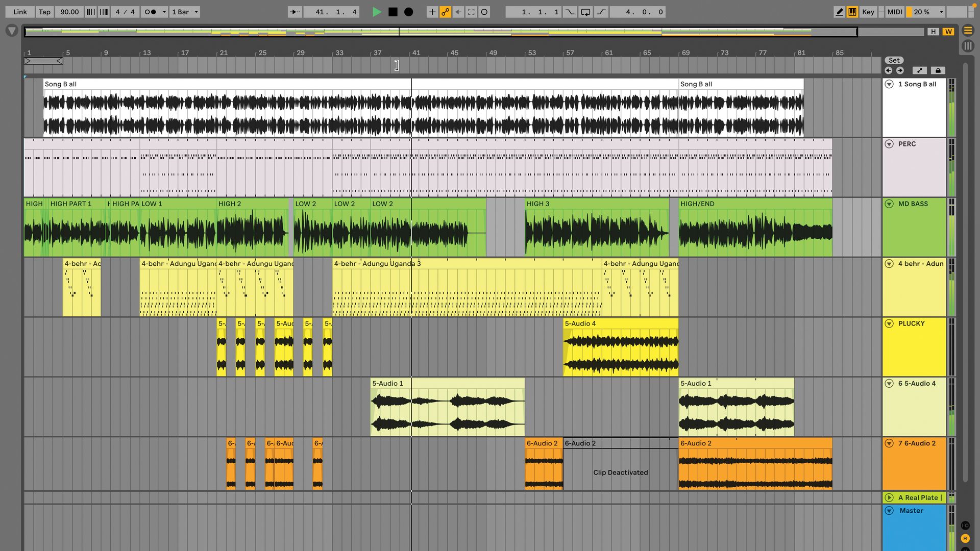Click the Set locator button
The width and height of the screenshot is (980, 551).
(894, 60)
